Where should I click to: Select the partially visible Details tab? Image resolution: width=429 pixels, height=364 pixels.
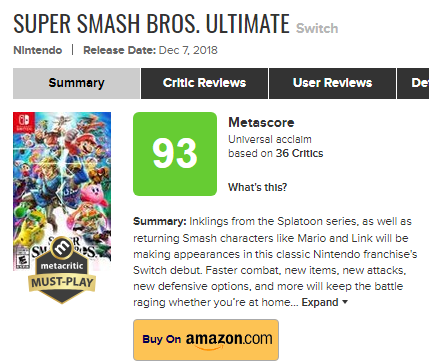coord(413,83)
